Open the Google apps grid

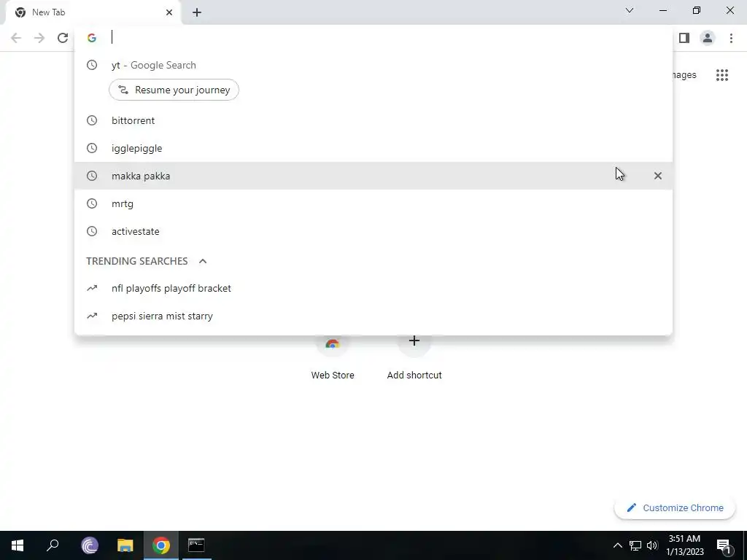(721, 75)
